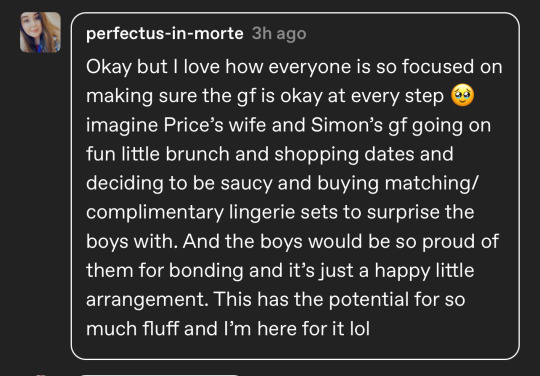Click the word "arrangement." in the comment

click(147, 300)
